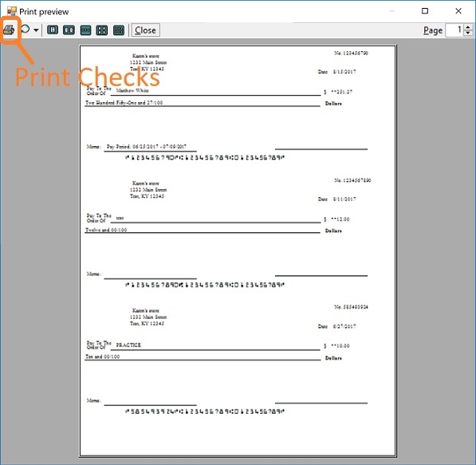Screen dimensions: 476x465
Task: Click the Print preview window icon
Action: [x=12, y=11]
